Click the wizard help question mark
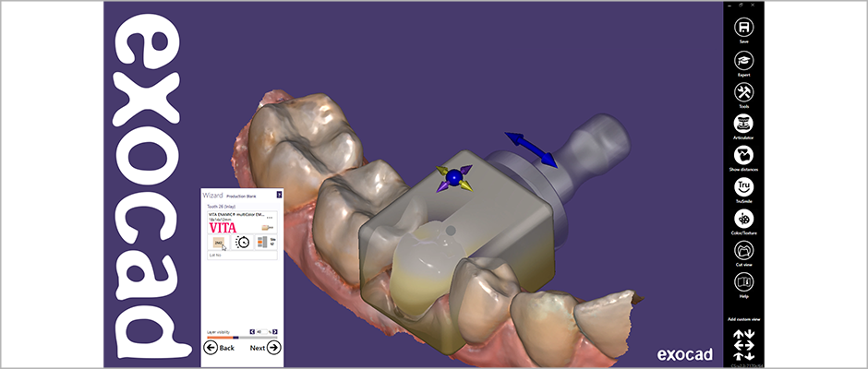The height and width of the screenshot is (369, 868). coord(279,195)
